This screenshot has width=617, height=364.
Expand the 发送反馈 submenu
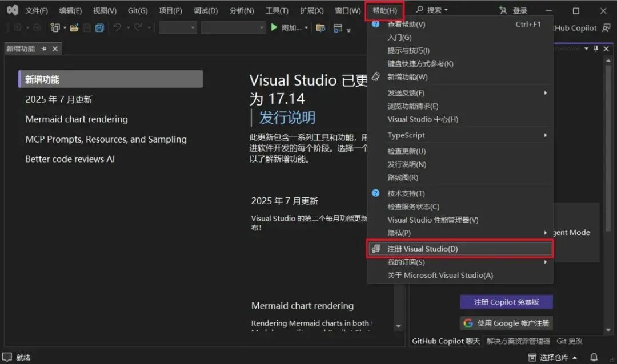(546, 93)
